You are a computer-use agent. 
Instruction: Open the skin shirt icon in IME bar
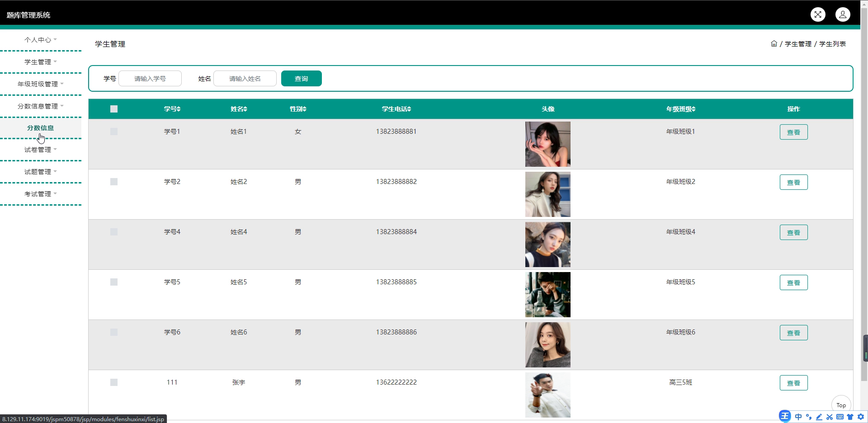point(850,417)
